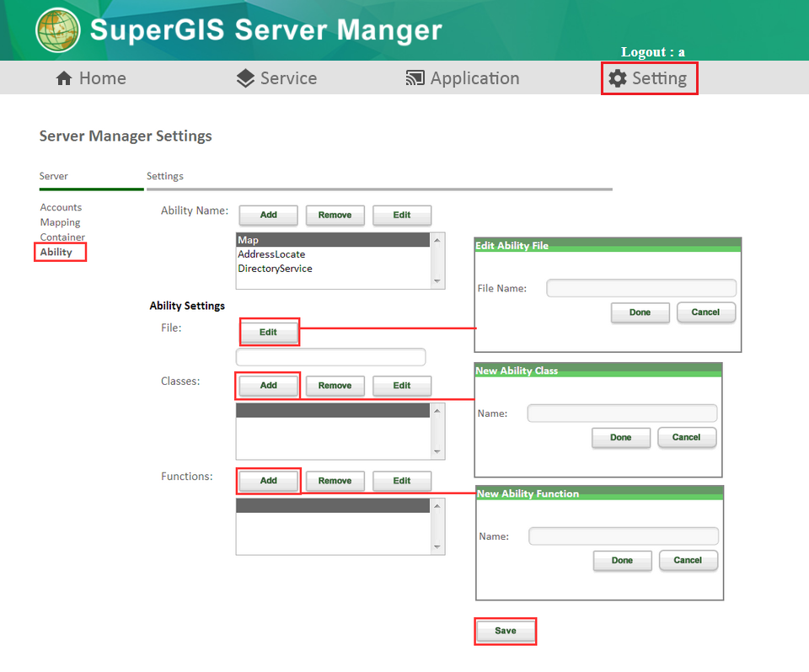Image resolution: width=809 pixels, height=672 pixels.
Task: Cancel the New Ability Class dialog
Action: [x=686, y=437]
